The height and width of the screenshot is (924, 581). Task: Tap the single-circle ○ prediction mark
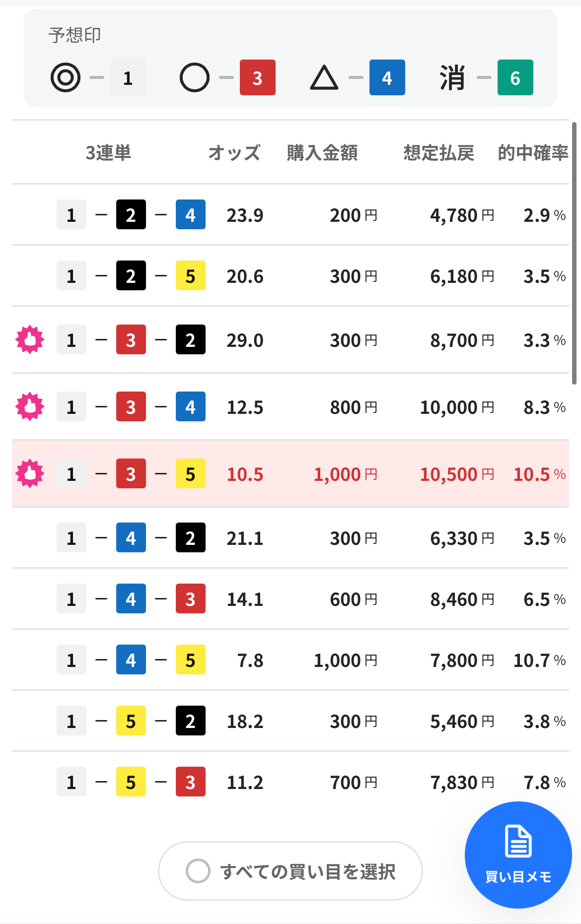click(x=195, y=77)
